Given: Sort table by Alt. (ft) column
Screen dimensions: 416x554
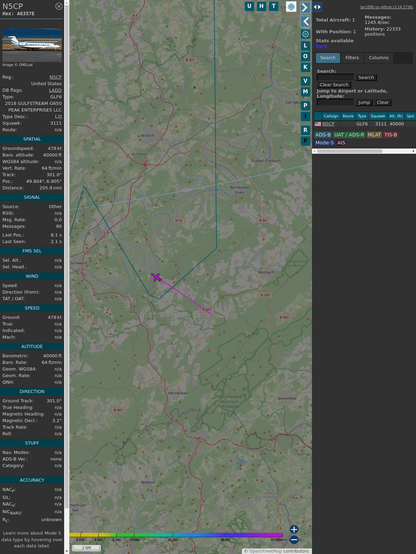Looking at the screenshot, I should coord(396,116).
